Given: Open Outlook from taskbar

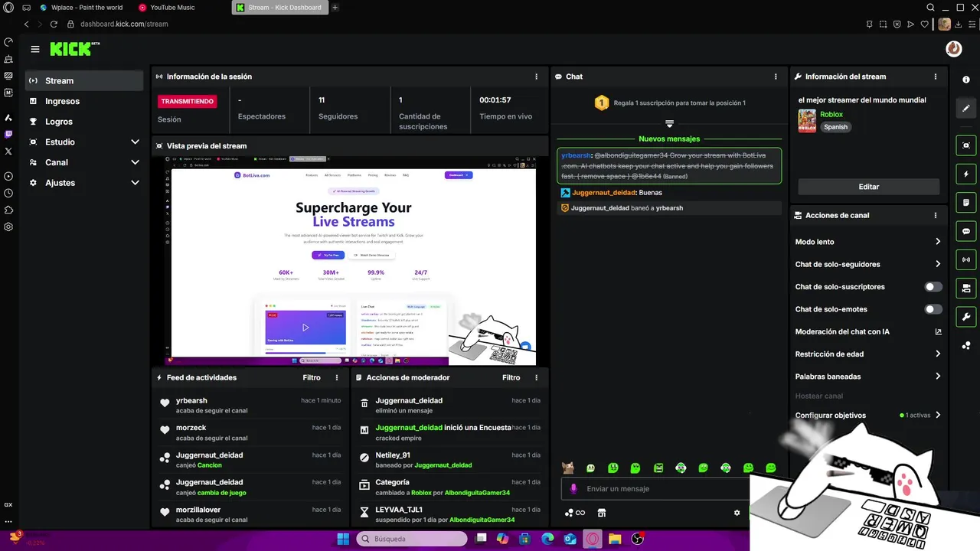Looking at the screenshot, I should coord(570,539).
